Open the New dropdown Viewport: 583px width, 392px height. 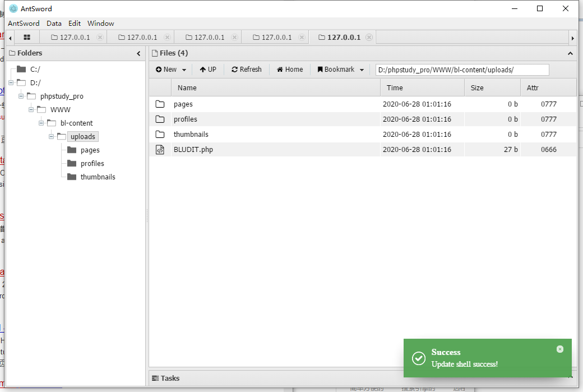point(170,70)
